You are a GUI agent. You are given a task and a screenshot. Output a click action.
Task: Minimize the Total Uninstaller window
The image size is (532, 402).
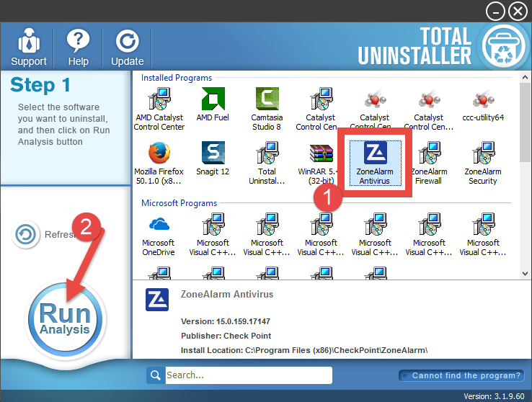coord(495,12)
